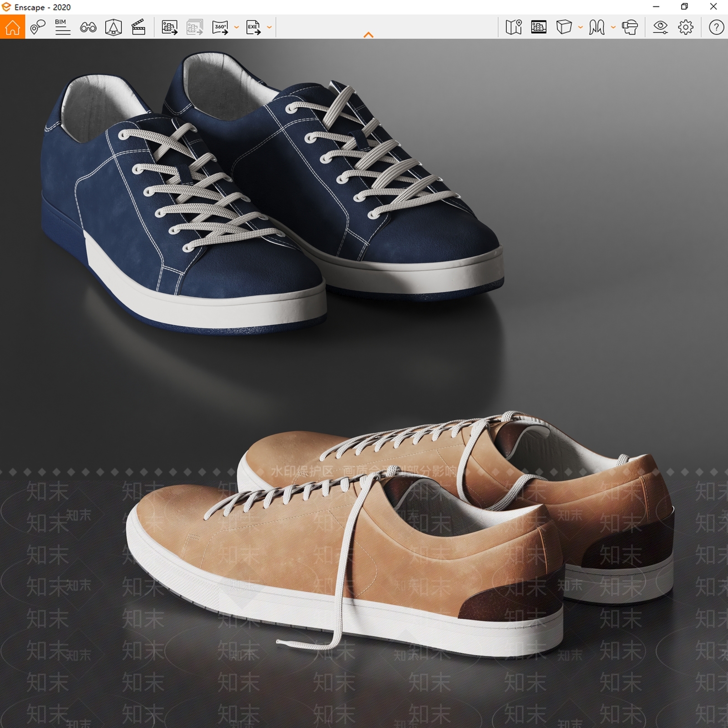Expand the wings navigation dropdown arrow

point(613,27)
